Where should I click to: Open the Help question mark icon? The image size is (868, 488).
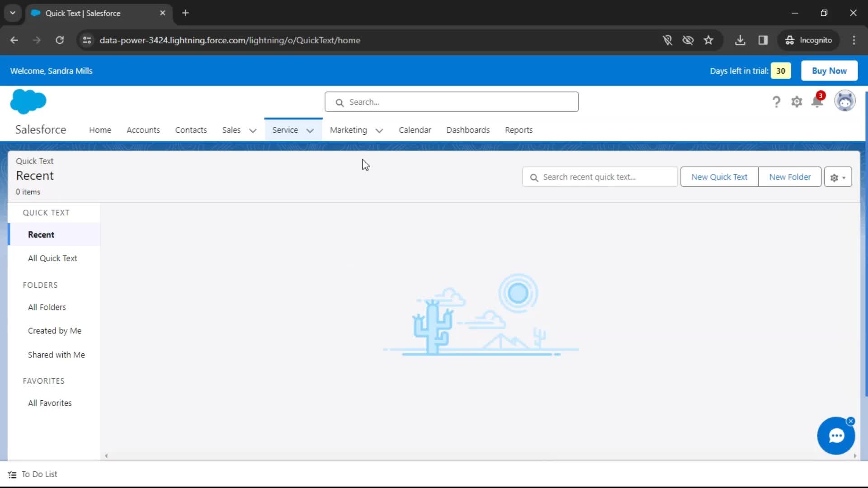point(776,102)
